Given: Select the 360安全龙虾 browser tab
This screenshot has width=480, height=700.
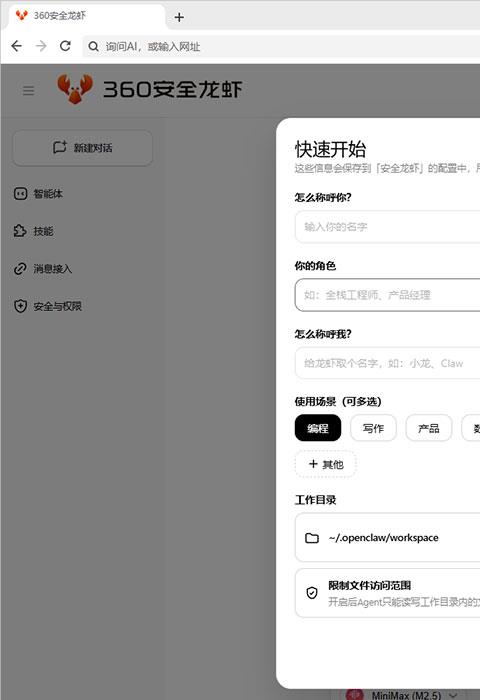Looking at the screenshot, I should [87, 16].
